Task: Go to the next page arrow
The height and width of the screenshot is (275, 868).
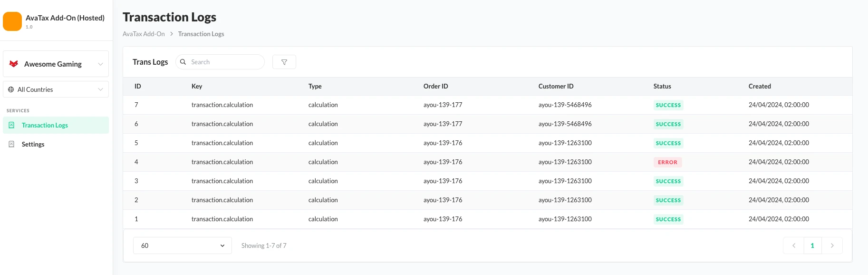Action: (x=832, y=246)
